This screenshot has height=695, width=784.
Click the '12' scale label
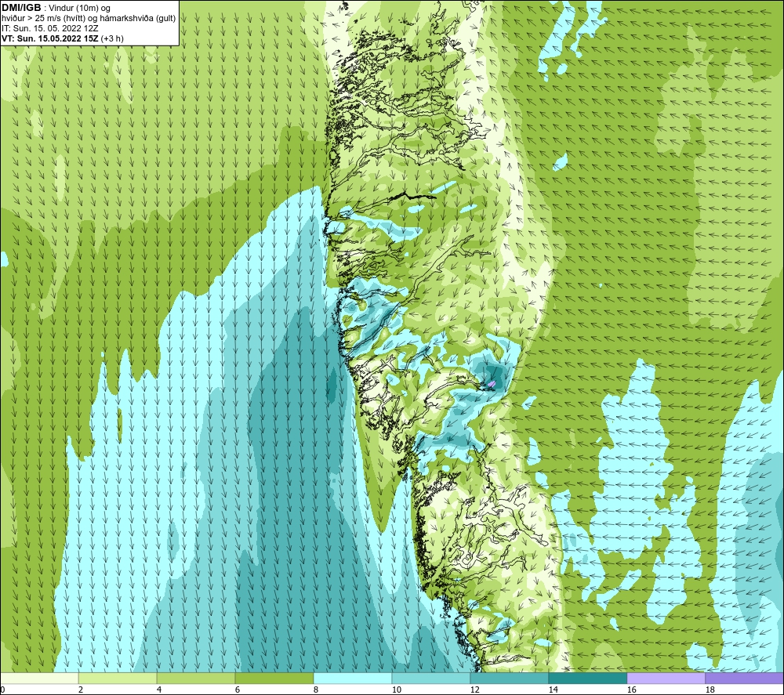point(475,690)
